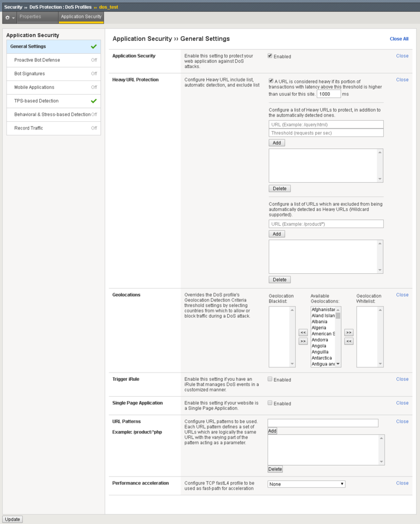The height and width of the screenshot is (524, 420).
Task: Open Performance acceleration profile dropdown
Action: tap(306, 484)
